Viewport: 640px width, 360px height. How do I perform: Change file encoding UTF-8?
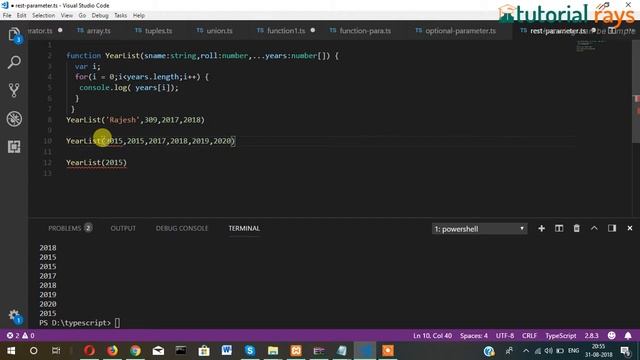505,336
